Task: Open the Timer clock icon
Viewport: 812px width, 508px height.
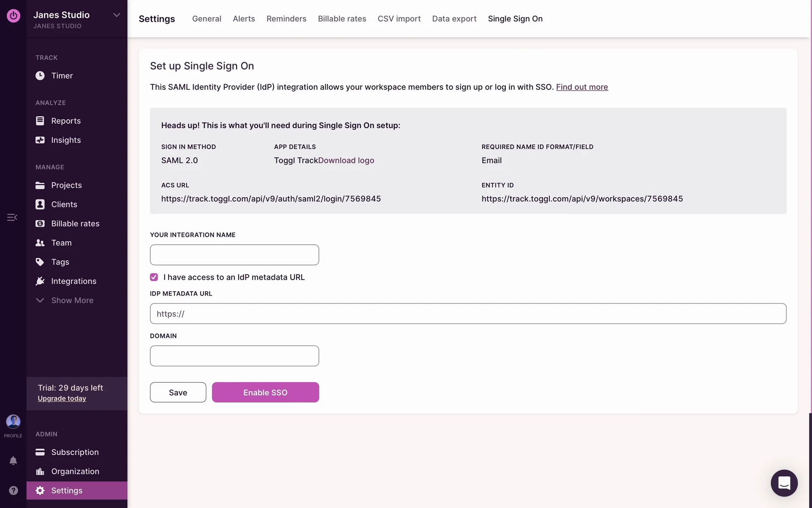Action: coord(40,76)
